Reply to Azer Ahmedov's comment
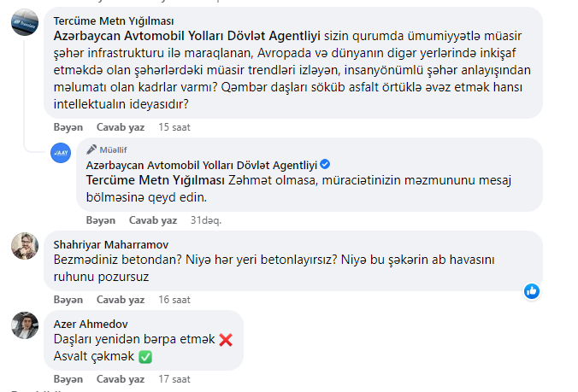 120,377
